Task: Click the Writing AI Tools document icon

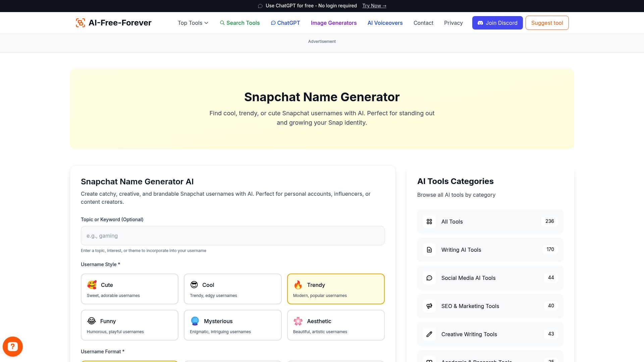Action: coord(429,249)
